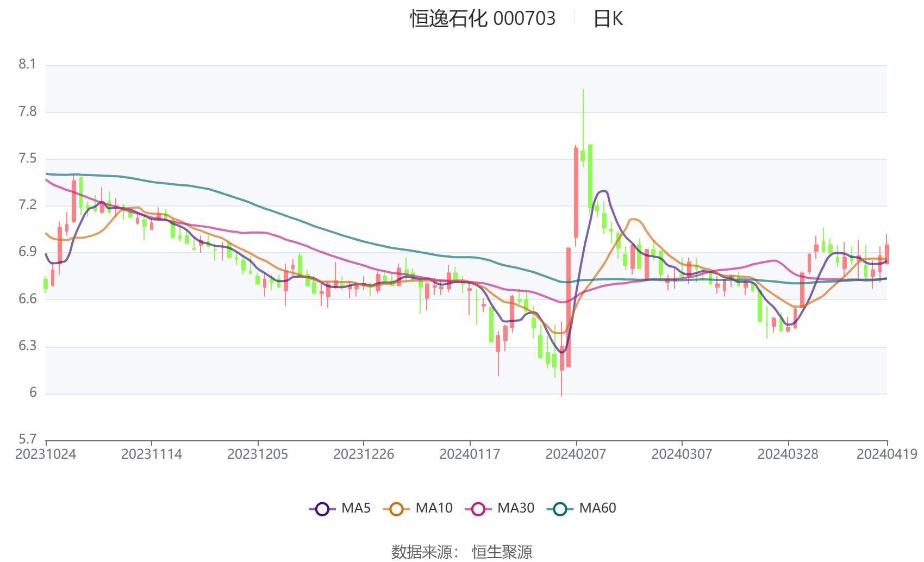Screen dimensions: 924x562
Task: Click the 20240117 date label
Action: pos(470,454)
